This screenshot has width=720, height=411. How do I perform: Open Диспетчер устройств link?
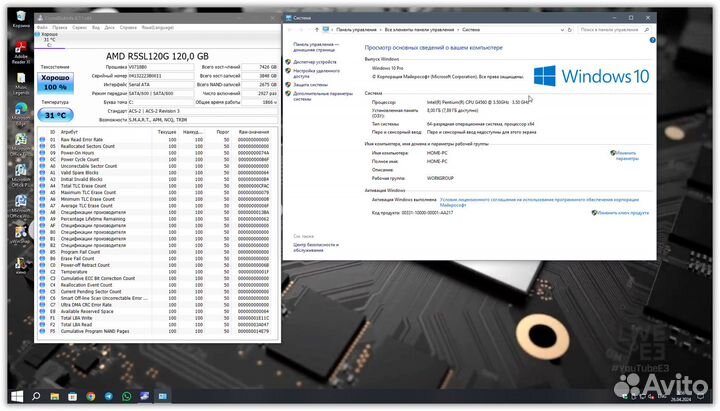click(315, 62)
